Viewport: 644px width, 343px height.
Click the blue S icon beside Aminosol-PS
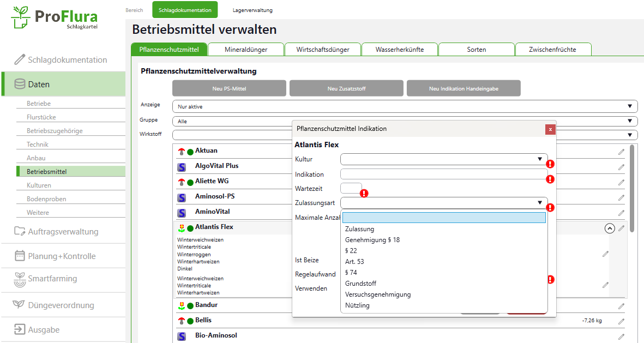[x=182, y=198]
